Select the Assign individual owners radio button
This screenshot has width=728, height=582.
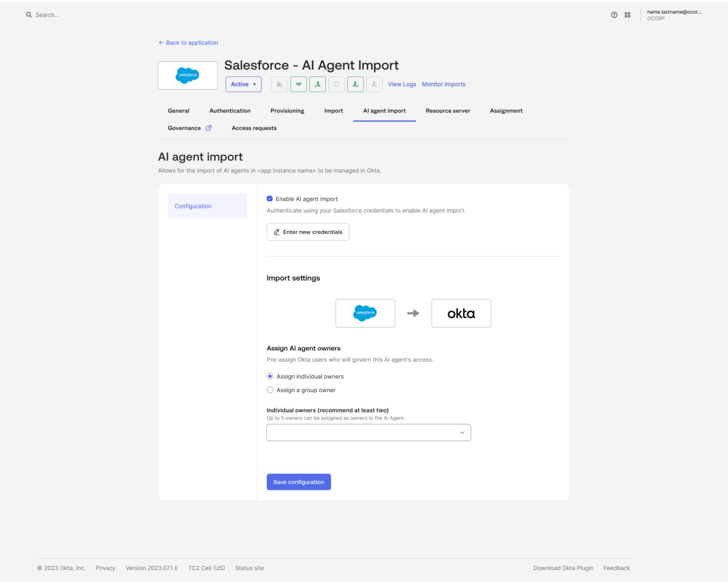(270, 376)
